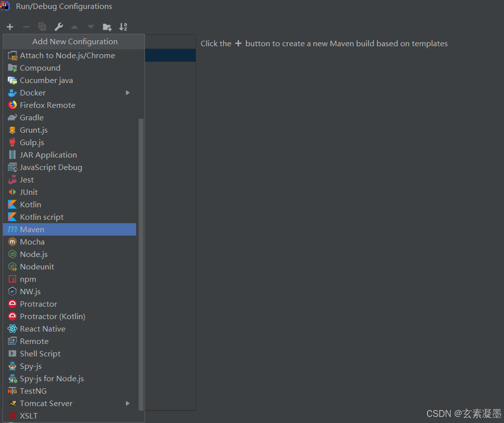Image resolution: width=504 pixels, height=423 pixels.
Task: Select Firefox Remote configuration
Action: coord(70,105)
